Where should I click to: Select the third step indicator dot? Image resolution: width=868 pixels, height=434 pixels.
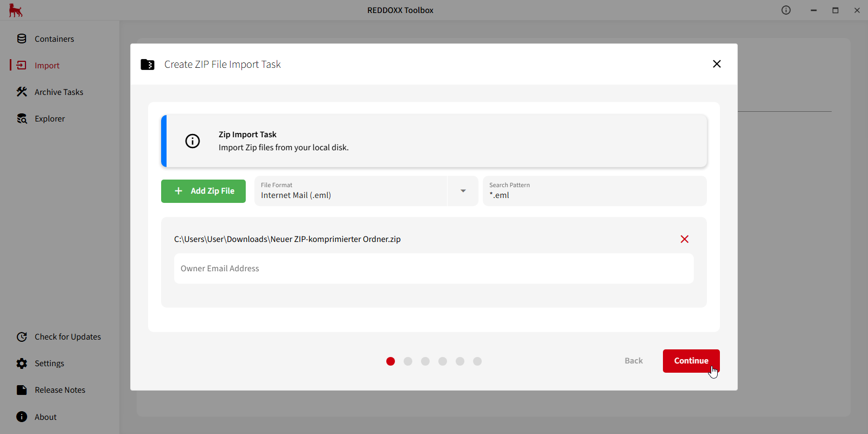[425, 361]
